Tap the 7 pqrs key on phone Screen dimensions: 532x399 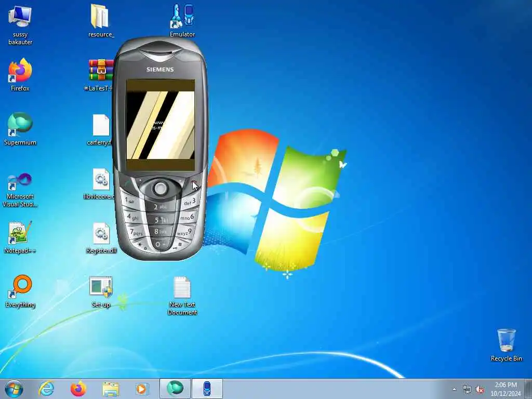click(137, 233)
